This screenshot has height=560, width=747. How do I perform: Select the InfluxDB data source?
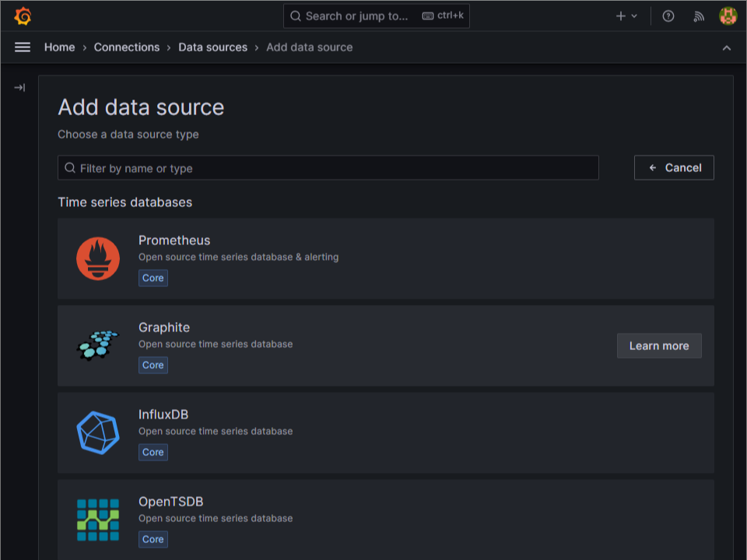coord(386,433)
